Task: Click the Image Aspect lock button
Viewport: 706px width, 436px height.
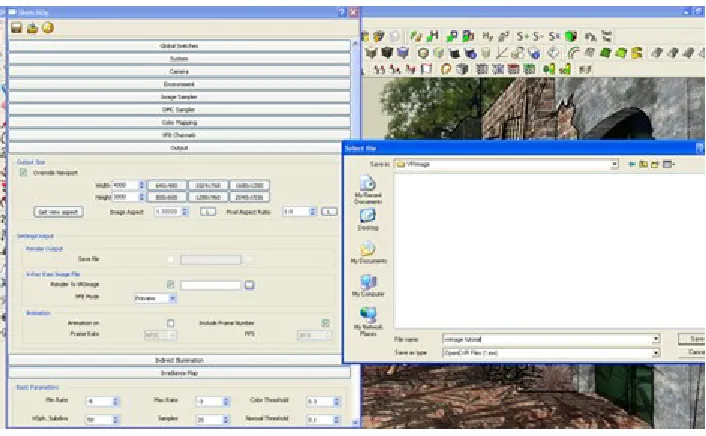Action: click(x=208, y=212)
